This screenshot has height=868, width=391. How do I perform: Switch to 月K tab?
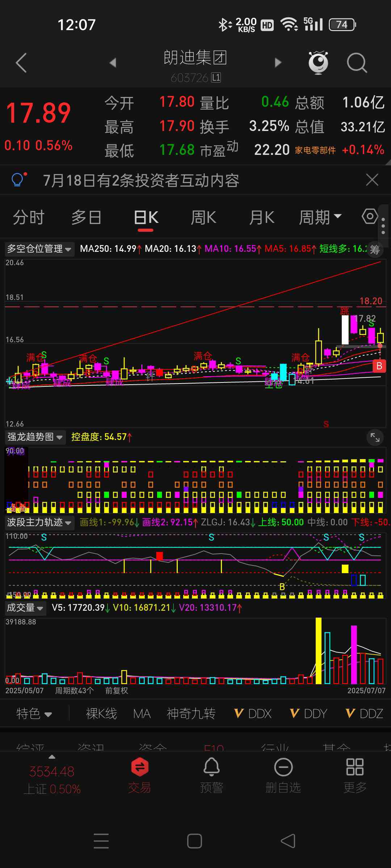(261, 217)
